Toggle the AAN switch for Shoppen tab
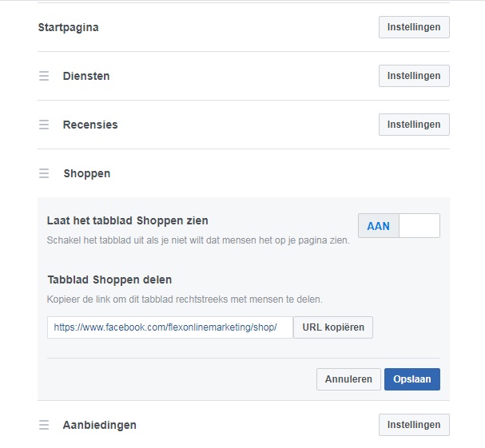This screenshot has width=485, height=448. pyautogui.click(x=399, y=226)
